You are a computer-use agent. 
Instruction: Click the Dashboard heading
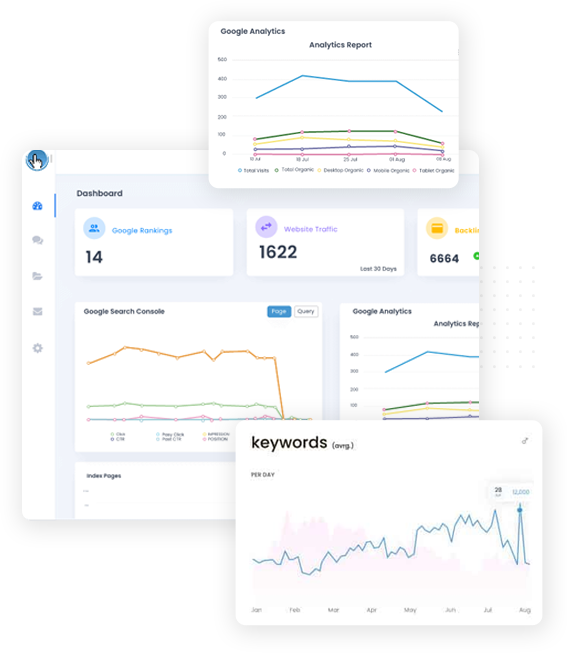point(99,193)
